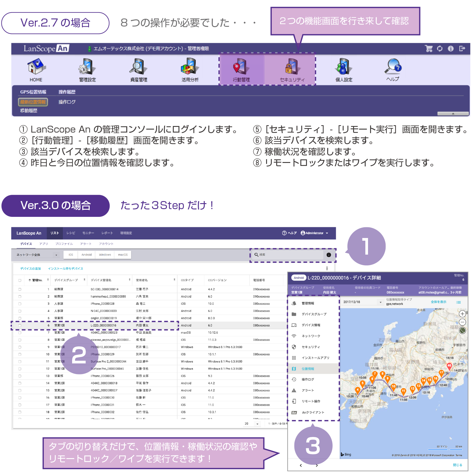
Task: Open 活用分析 (usage analysis) icon
Action: click(x=190, y=70)
